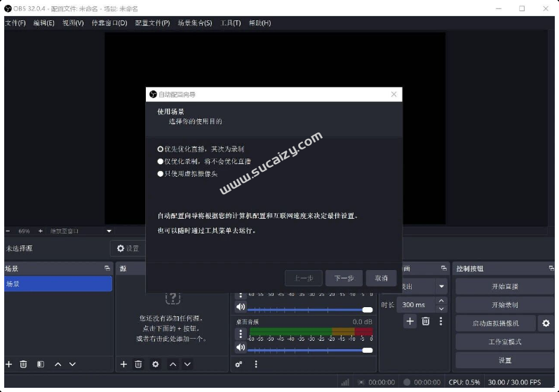Zoom in preview with plus icon
The width and height of the screenshot is (559, 392).
pyautogui.click(x=40, y=231)
